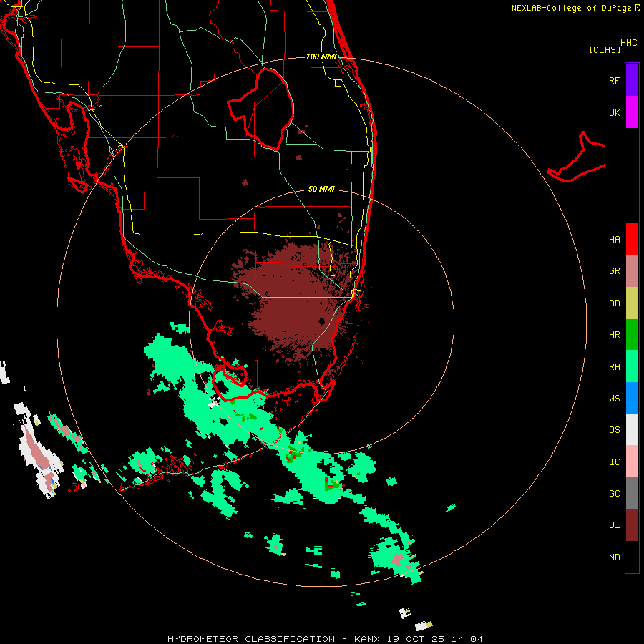This screenshot has width=644, height=644.
Task: Click the '14:04' timestamp text
Action: [467, 639]
